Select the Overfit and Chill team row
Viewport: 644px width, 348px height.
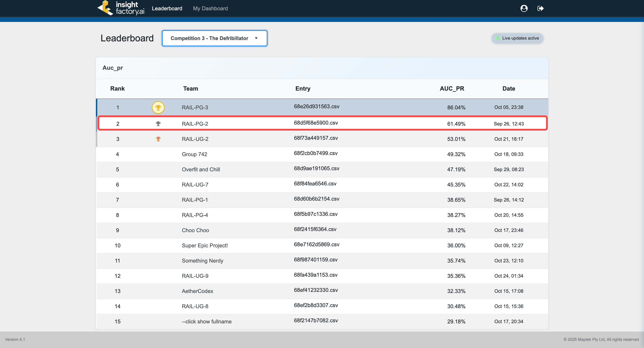pos(201,170)
